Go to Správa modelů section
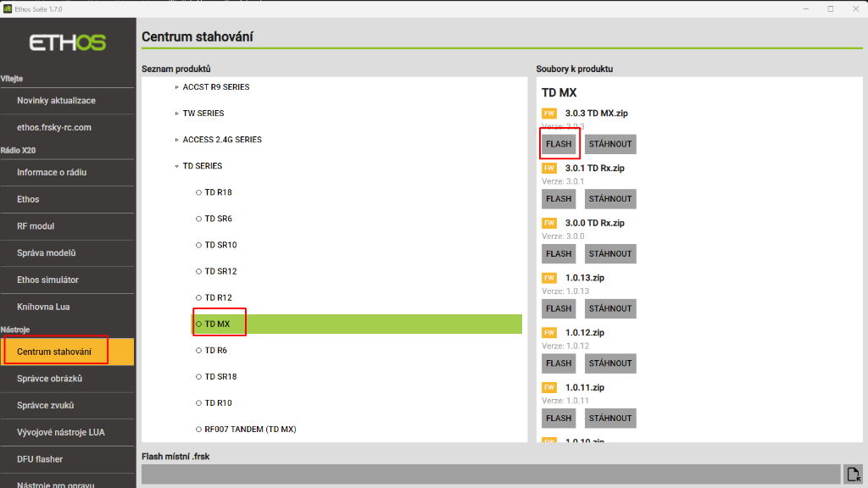The width and height of the screenshot is (868, 488). (47, 252)
